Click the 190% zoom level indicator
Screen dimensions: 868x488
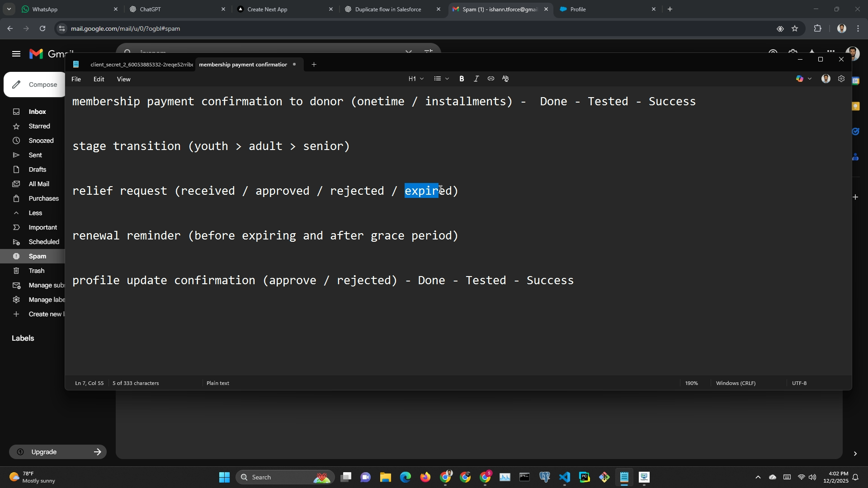(691, 383)
